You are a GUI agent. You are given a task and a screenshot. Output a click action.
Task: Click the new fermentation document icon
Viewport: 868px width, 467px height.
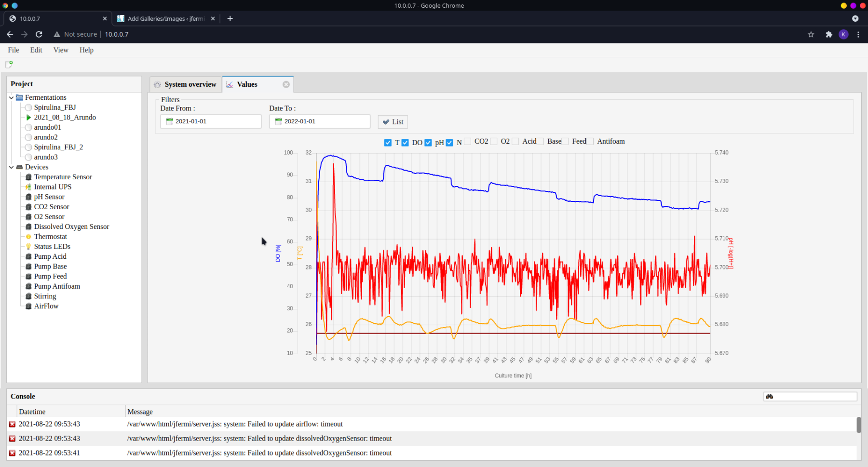click(9, 64)
